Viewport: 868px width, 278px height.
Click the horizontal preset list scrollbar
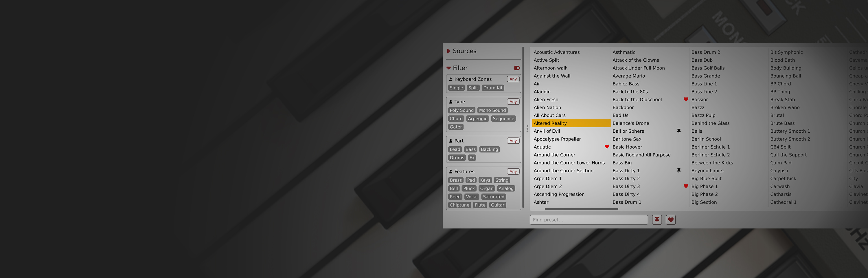[581, 209]
